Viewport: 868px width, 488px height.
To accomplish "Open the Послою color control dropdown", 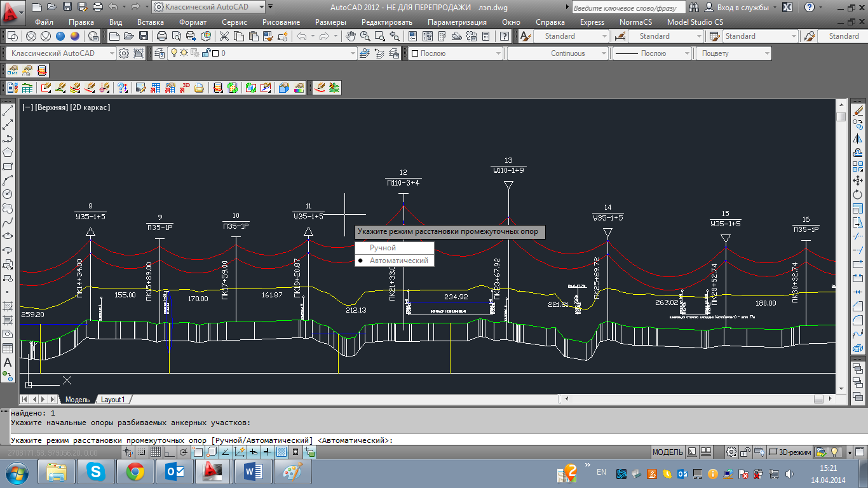I will [x=455, y=53].
